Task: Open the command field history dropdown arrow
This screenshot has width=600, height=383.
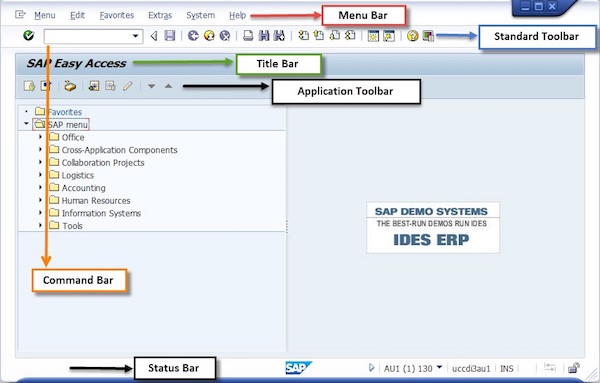Action: tap(135, 36)
